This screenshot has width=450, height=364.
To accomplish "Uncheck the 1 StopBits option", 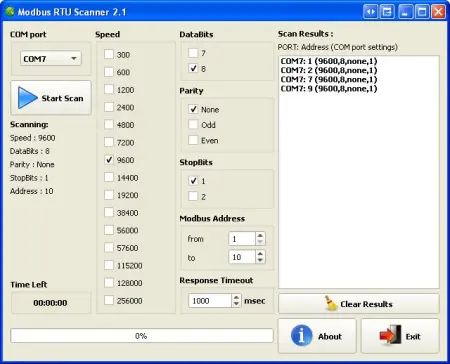I will [x=193, y=181].
